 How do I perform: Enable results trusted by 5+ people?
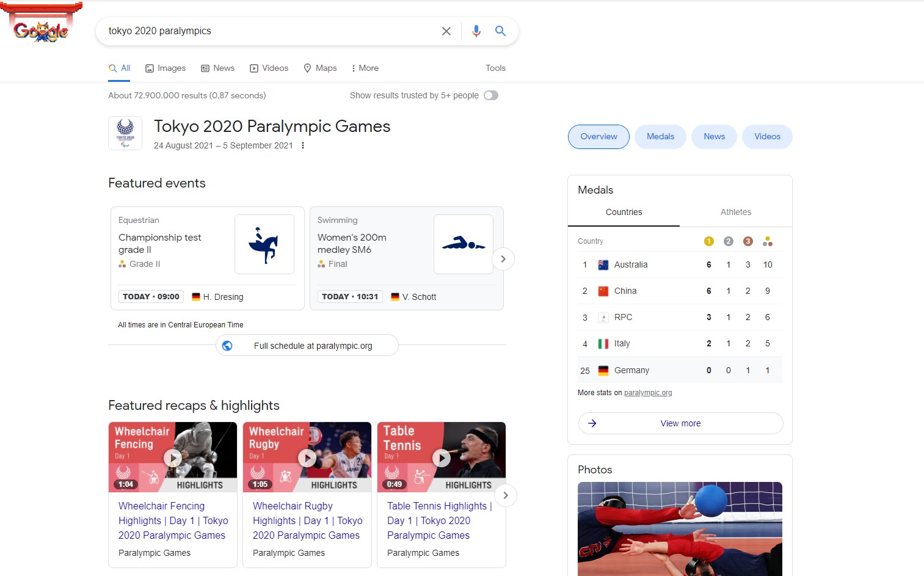point(490,95)
